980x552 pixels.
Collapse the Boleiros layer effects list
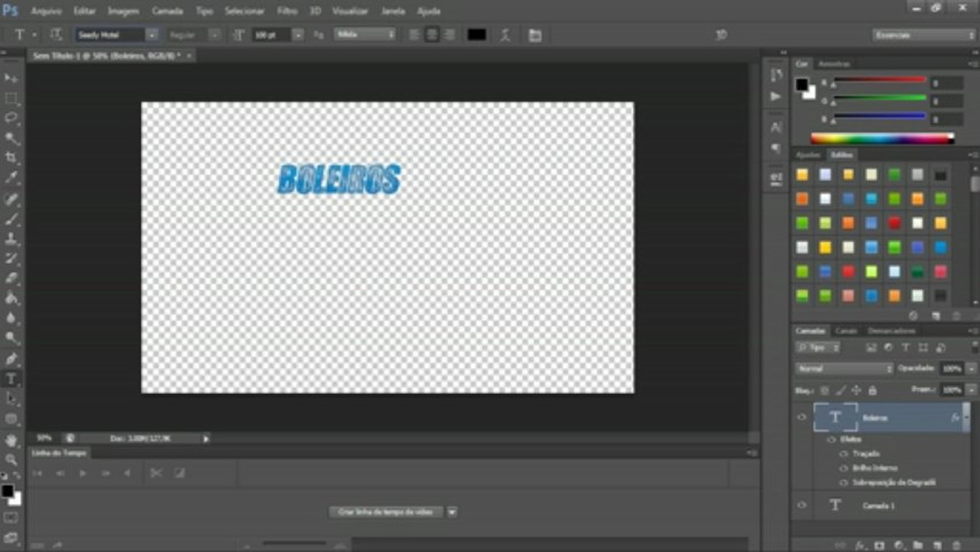coord(965,418)
